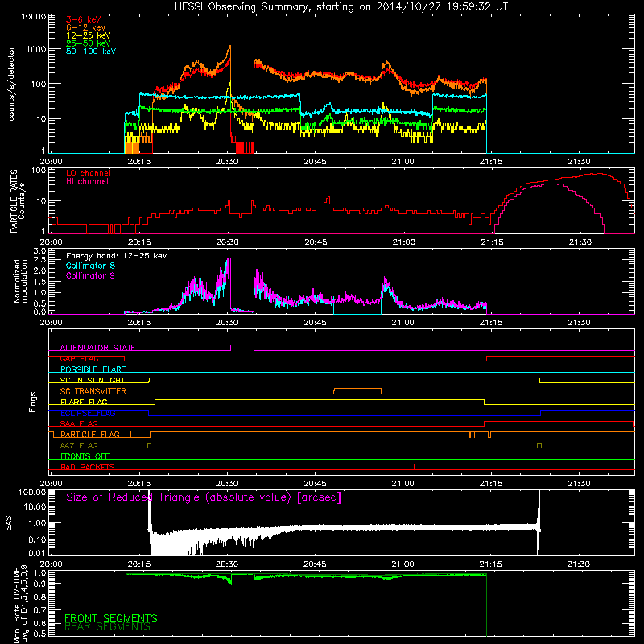Click the 'Mon. Rate LIVETIME' axis label
The image size is (644, 644).
coord(20,604)
